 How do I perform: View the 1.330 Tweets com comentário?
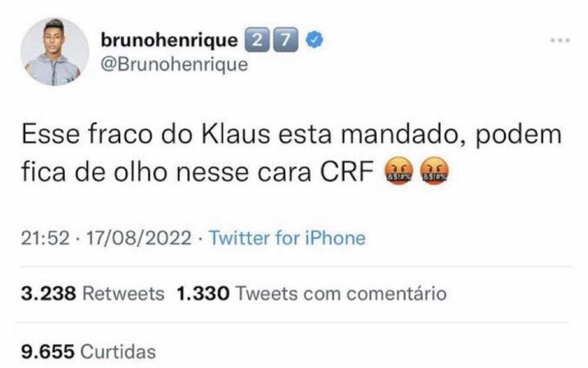pyautogui.click(x=311, y=293)
